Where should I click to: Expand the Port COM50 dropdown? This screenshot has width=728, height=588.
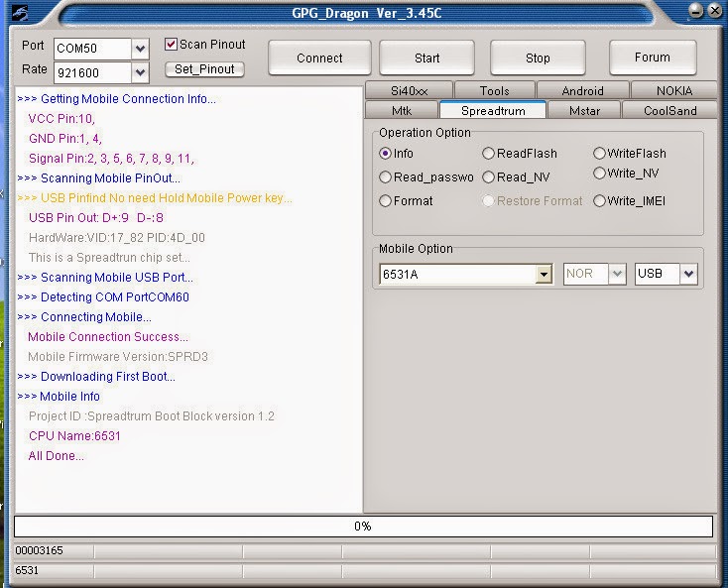[140, 49]
